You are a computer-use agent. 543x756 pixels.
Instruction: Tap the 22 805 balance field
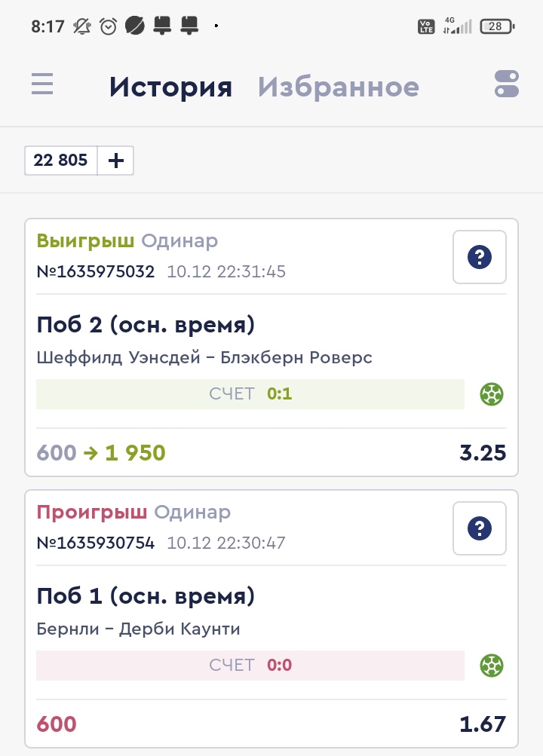click(x=61, y=161)
